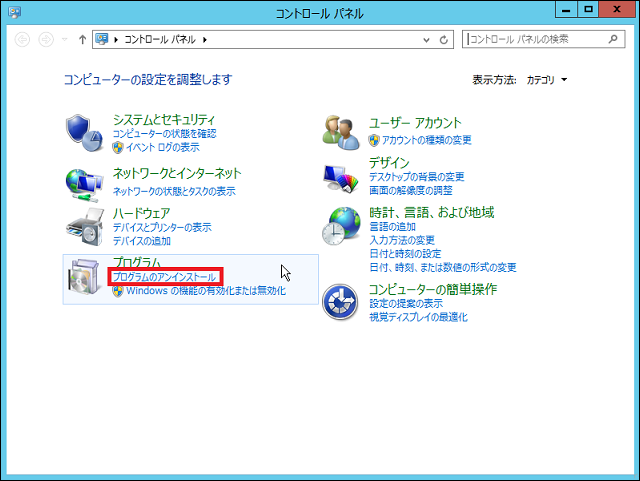The height and width of the screenshot is (481, 640).
Task: Click 日付、時刻、または数値の形式の変更
Action: point(443,267)
